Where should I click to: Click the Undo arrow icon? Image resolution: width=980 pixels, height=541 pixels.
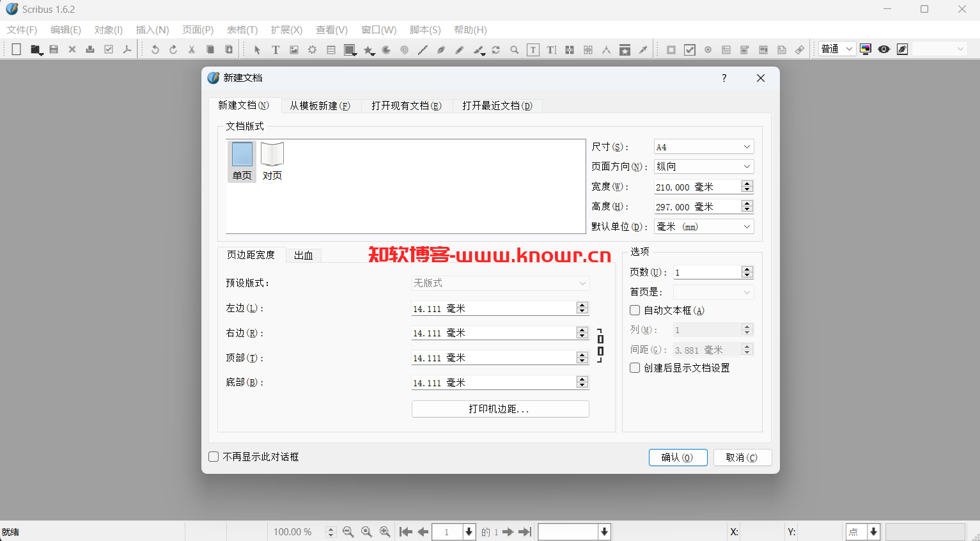click(x=155, y=49)
